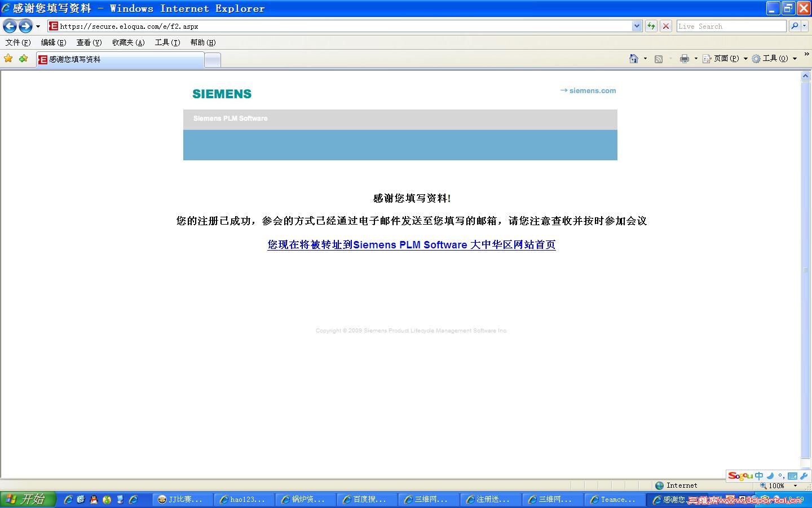Open the 查看(V) menu

click(89, 42)
